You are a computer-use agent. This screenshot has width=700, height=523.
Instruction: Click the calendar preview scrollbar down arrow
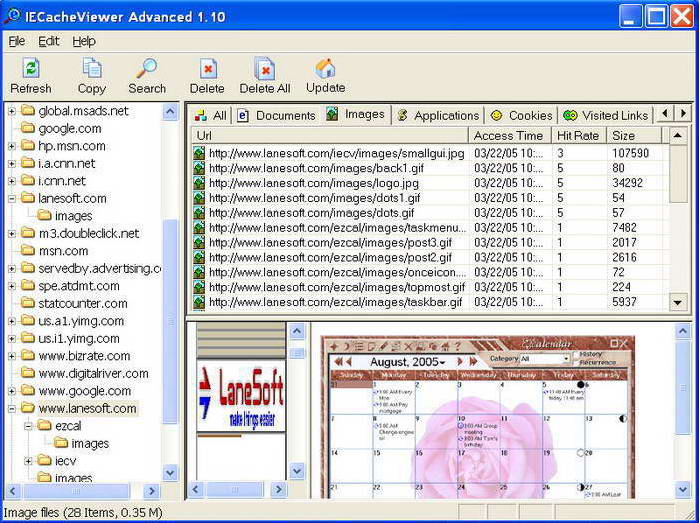(683, 489)
